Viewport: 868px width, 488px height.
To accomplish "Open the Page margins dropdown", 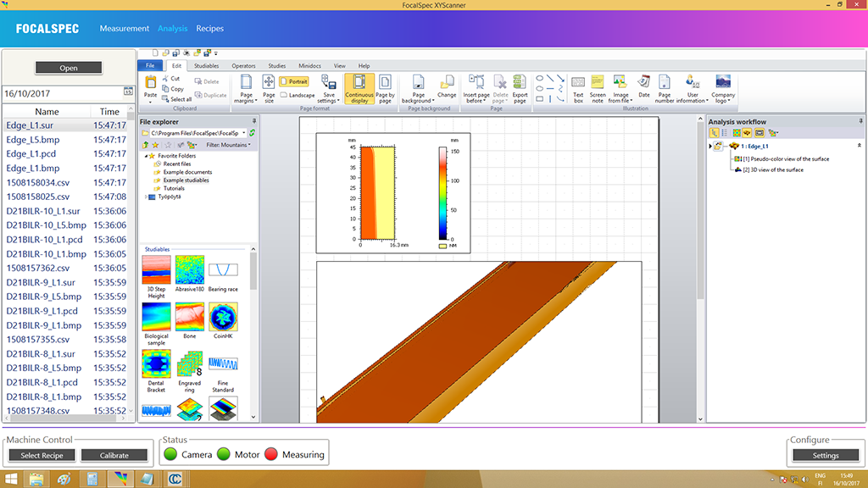I will [x=246, y=88].
